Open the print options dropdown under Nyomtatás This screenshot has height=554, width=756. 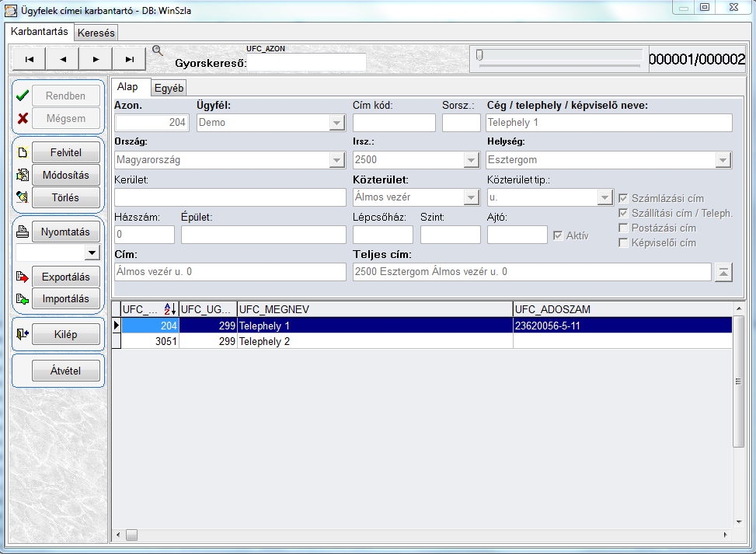(92, 253)
